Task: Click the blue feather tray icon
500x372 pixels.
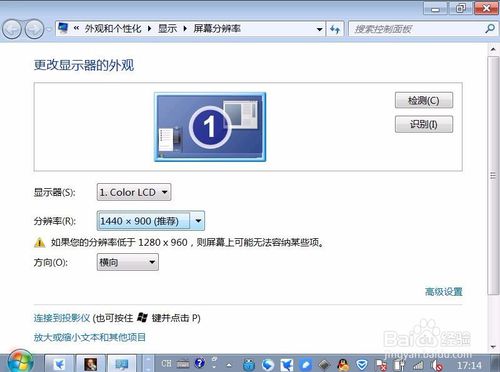Action: [x=306, y=365]
